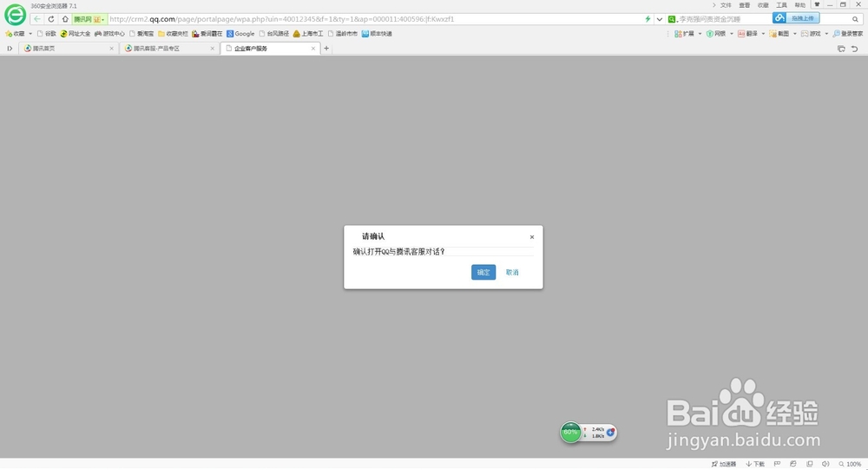Go to the browser home page

(x=65, y=19)
